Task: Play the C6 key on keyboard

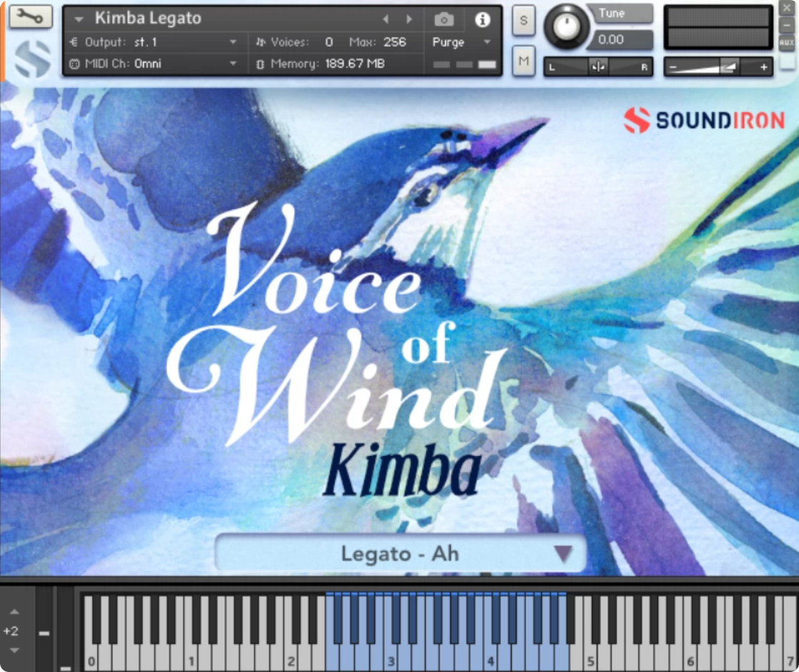Action: pyautogui.click(x=690, y=658)
